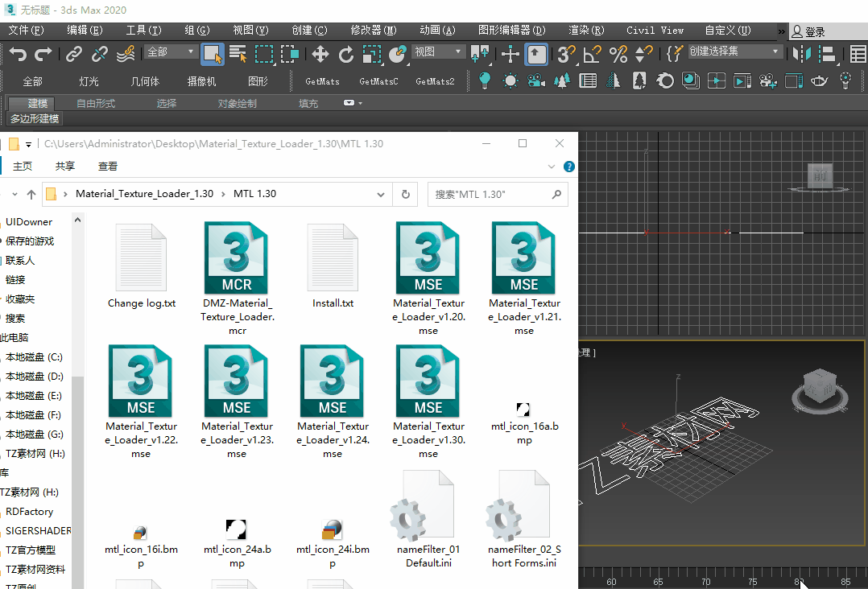Click the Align tool icon
The image size is (868, 589).
pyautogui.click(x=827, y=54)
